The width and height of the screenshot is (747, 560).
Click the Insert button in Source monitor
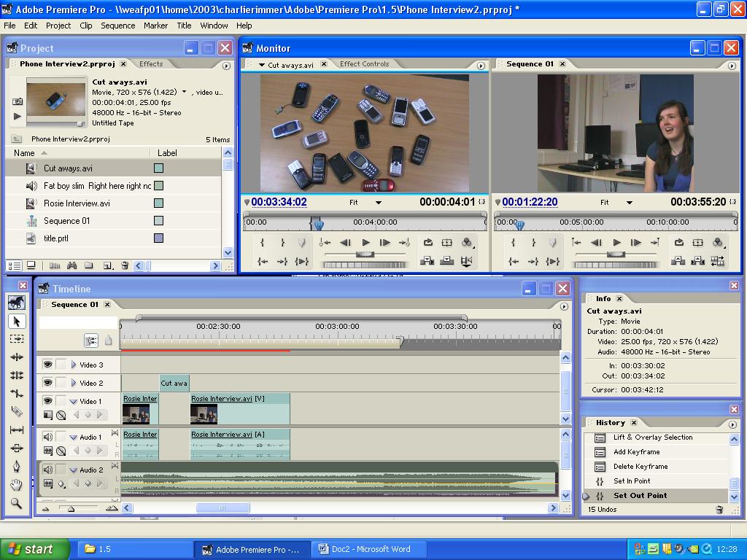(x=427, y=260)
